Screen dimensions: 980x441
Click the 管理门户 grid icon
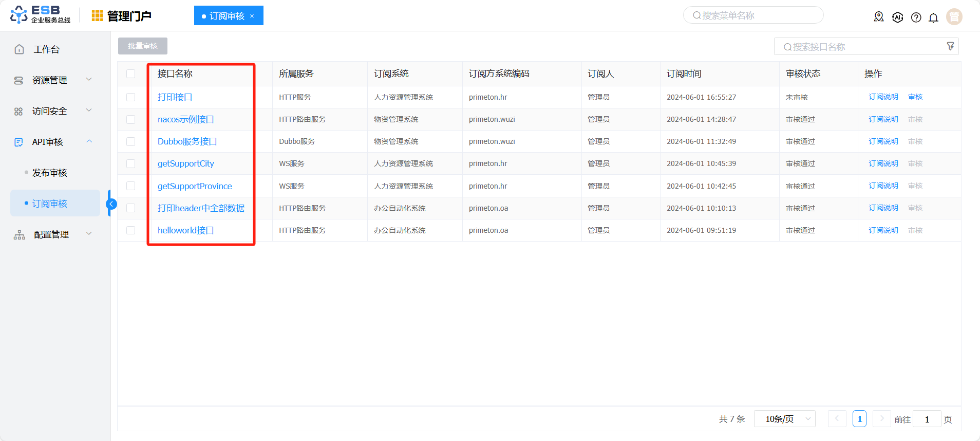pos(97,16)
